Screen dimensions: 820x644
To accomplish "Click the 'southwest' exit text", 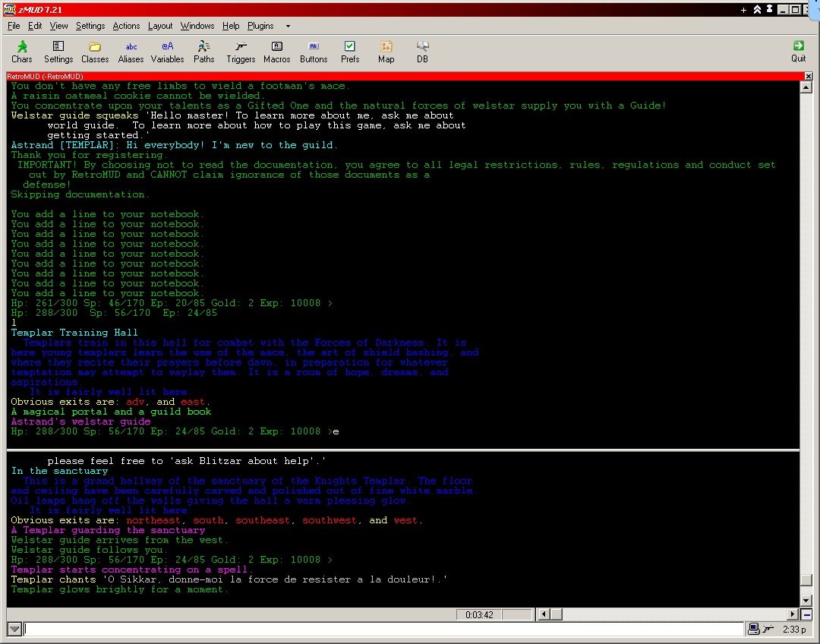I will 330,520.
